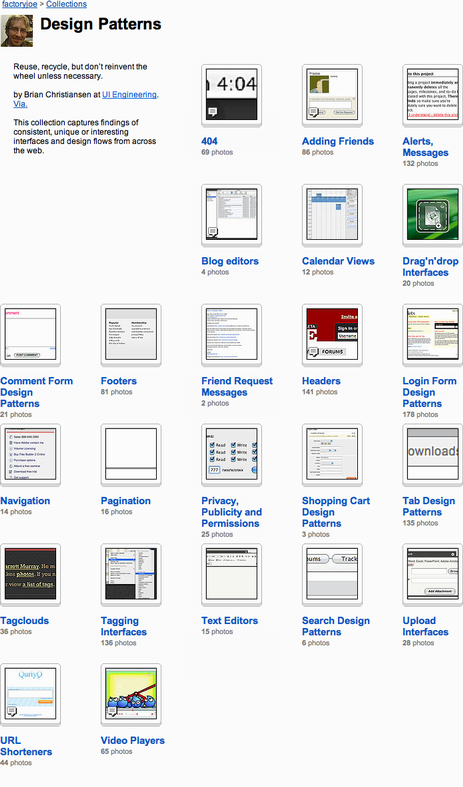Visit the factoryjoe breadcrumb link
The height and width of the screenshot is (787, 463).
click(x=20, y=4)
